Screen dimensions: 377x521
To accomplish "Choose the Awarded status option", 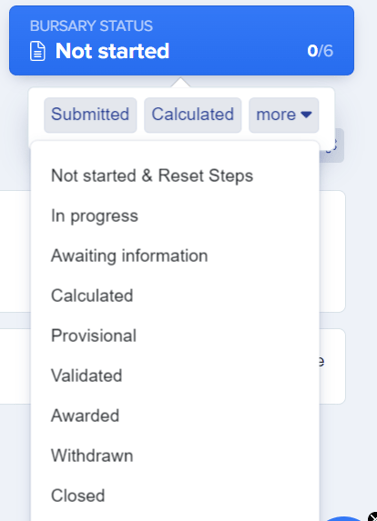I will [85, 416].
